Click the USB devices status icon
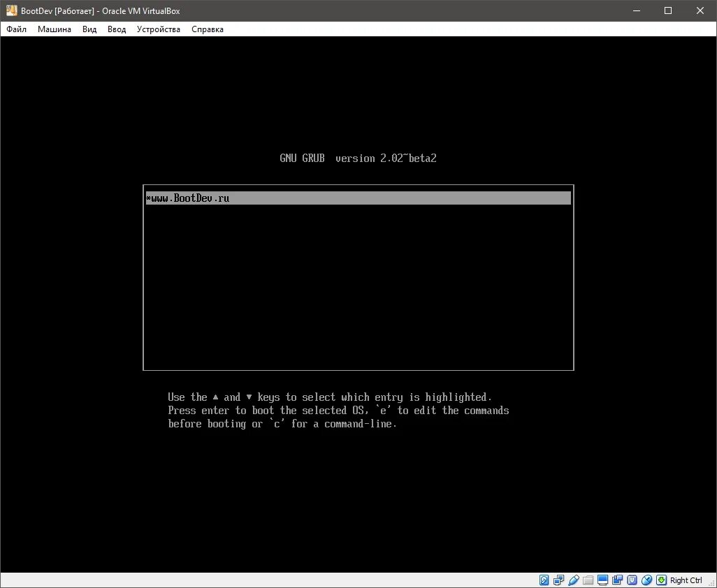Viewport: 717px width, 588px height. (x=574, y=580)
